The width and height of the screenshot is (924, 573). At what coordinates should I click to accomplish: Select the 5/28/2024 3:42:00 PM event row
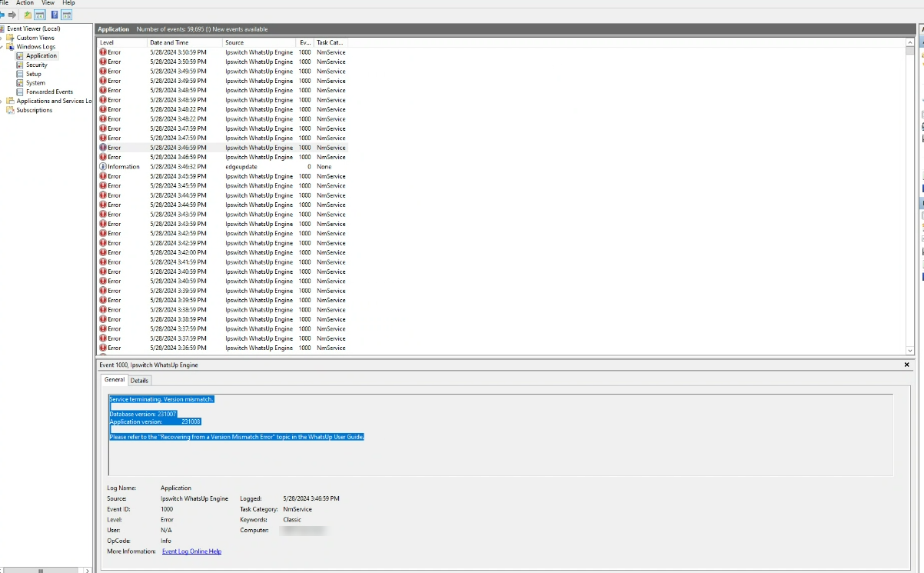222,252
